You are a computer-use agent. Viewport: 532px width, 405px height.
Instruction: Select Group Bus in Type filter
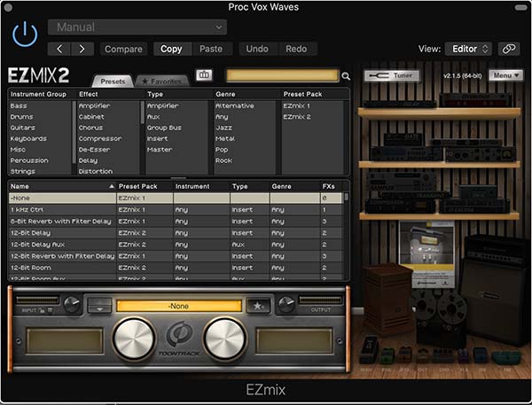coord(164,128)
